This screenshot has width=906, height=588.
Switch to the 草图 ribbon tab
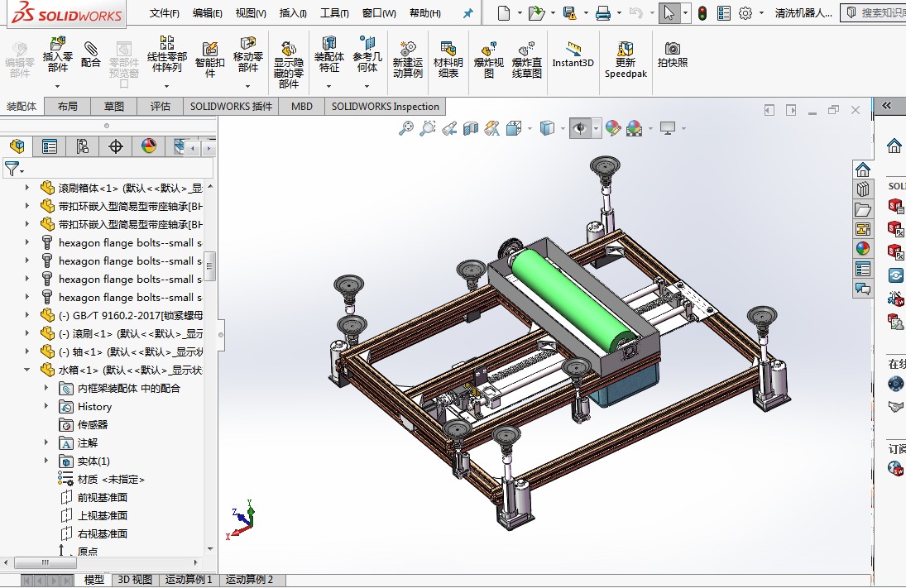click(114, 107)
